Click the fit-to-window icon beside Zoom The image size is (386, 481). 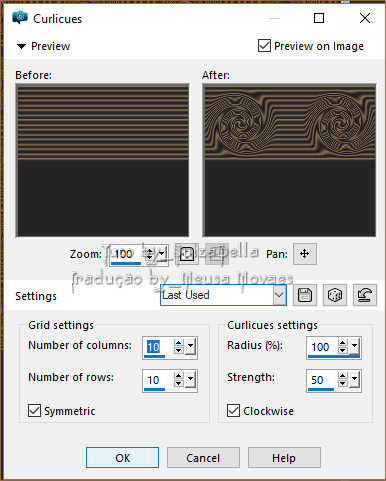[187, 254]
